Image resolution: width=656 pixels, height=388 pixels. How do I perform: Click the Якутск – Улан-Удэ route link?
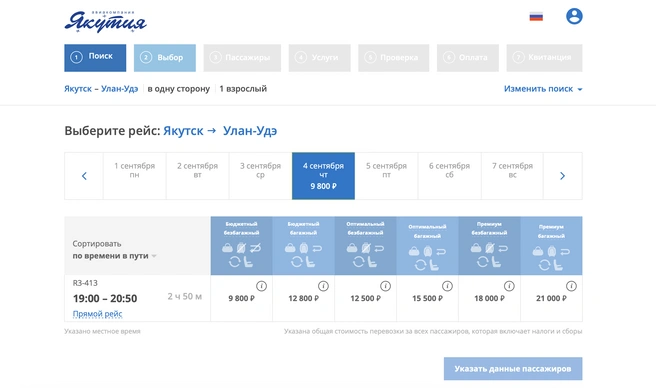[x=101, y=89]
